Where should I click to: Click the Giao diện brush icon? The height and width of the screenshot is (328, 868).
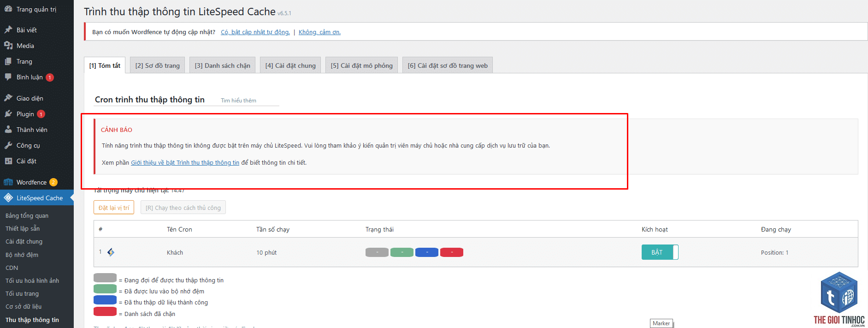[8, 98]
